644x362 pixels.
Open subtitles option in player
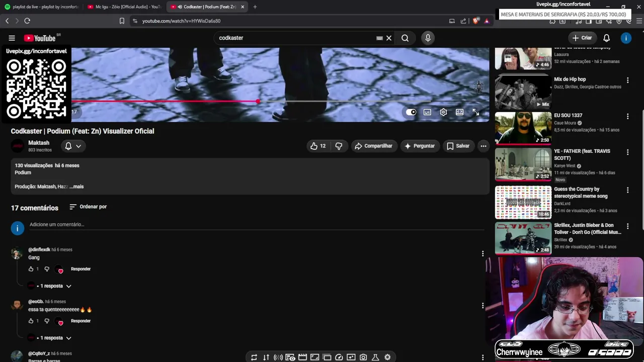(427, 112)
